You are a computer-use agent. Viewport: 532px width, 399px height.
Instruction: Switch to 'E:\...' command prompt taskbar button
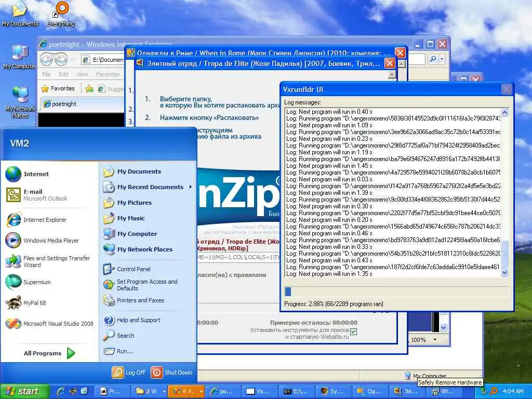(x=297, y=392)
